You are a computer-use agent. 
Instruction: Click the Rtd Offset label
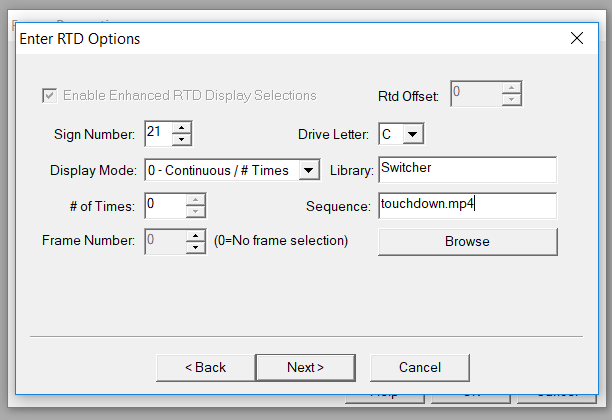pyautogui.click(x=408, y=96)
